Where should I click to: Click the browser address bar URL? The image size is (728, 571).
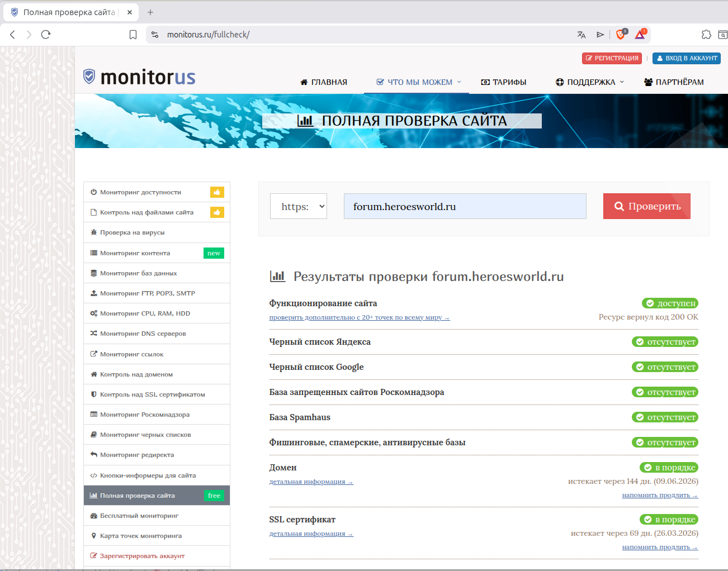(x=208, y=35)
